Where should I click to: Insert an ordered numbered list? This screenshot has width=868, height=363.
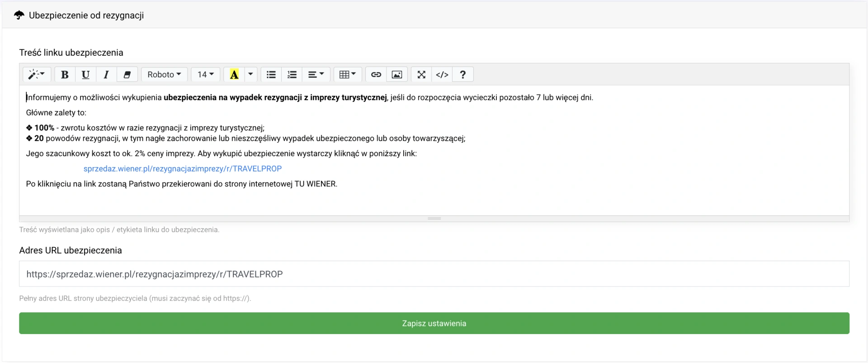click(x=292, y=75)
